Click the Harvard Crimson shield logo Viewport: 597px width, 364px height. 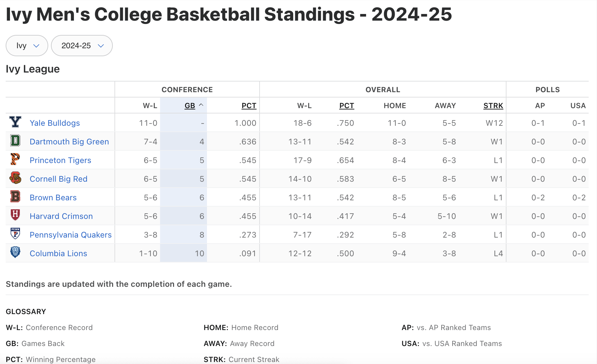pyautogui.click(x=15, y=215)
